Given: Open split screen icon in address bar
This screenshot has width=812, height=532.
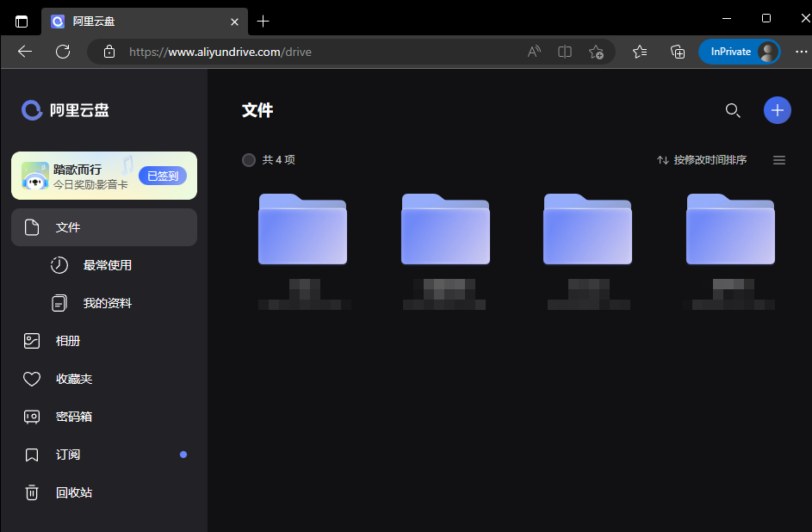Looking at the screenshot, I should tap(565, 52).
